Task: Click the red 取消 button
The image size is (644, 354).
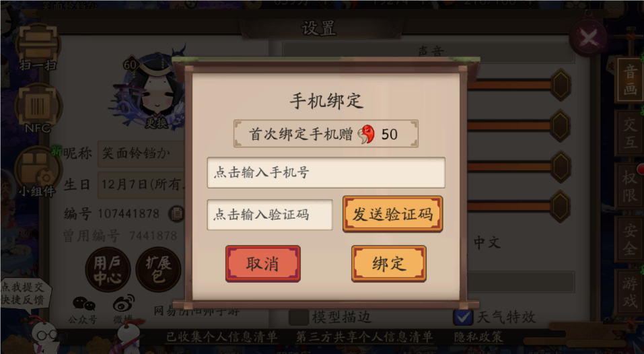Action: tap(263, 264)
